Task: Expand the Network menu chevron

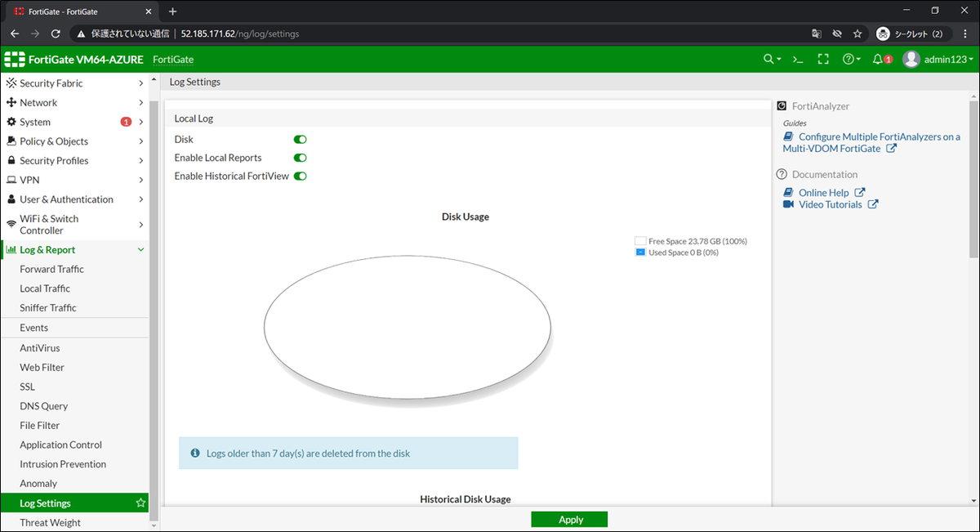Action: point(141,103)
